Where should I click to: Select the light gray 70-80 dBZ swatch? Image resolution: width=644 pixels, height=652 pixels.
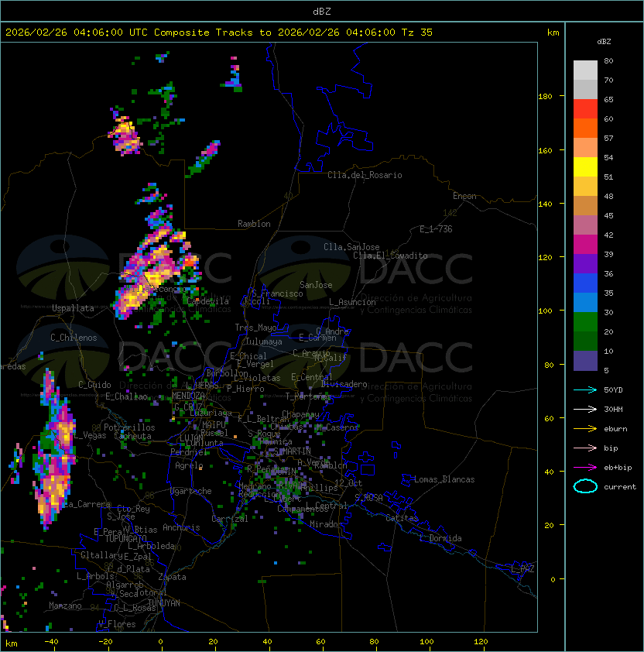point(585,70)
